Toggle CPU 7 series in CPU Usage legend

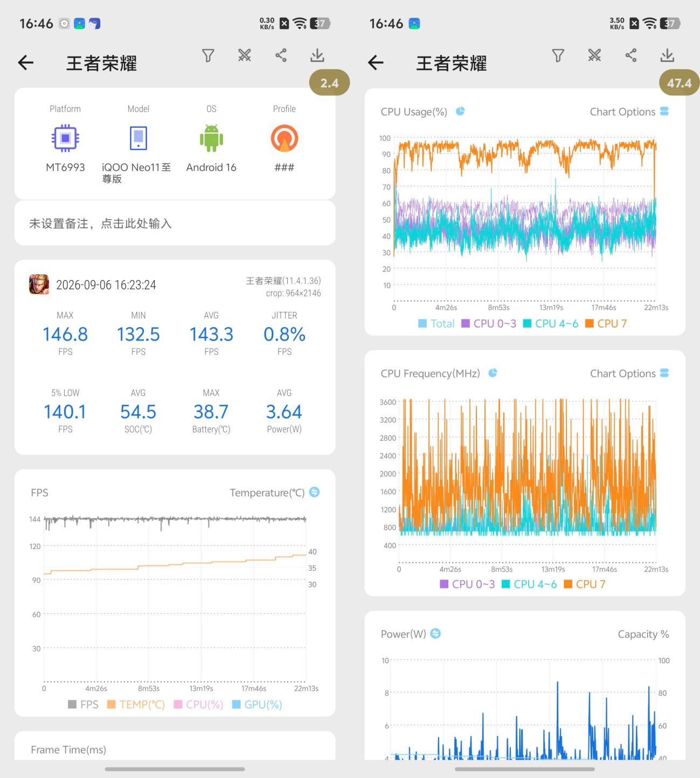click(606, 323)
